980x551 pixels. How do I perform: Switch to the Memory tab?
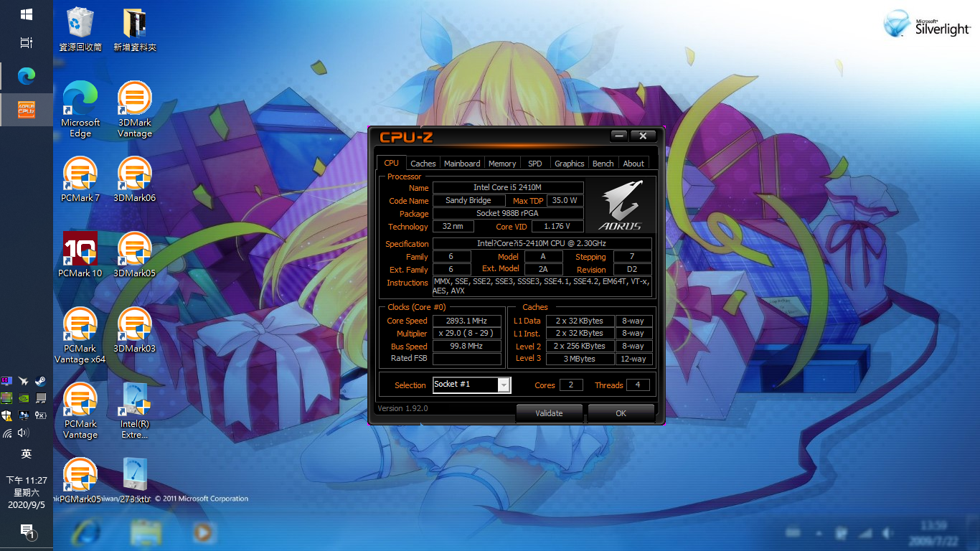point(502,164)
